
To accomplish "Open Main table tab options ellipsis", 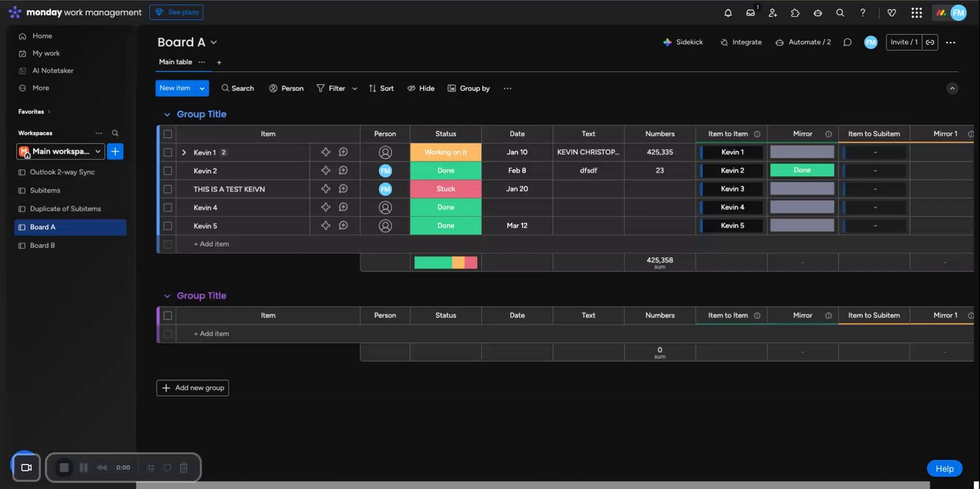I will (202, 62).
